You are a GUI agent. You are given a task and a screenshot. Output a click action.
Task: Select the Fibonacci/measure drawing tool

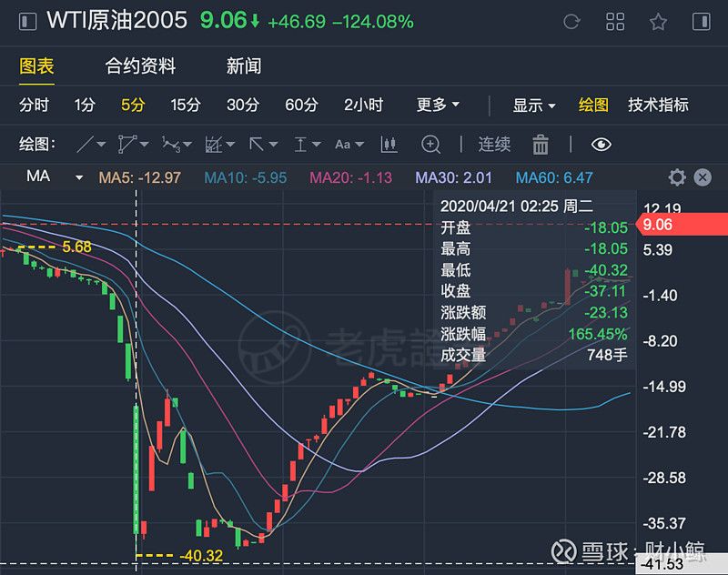point(214,145)
